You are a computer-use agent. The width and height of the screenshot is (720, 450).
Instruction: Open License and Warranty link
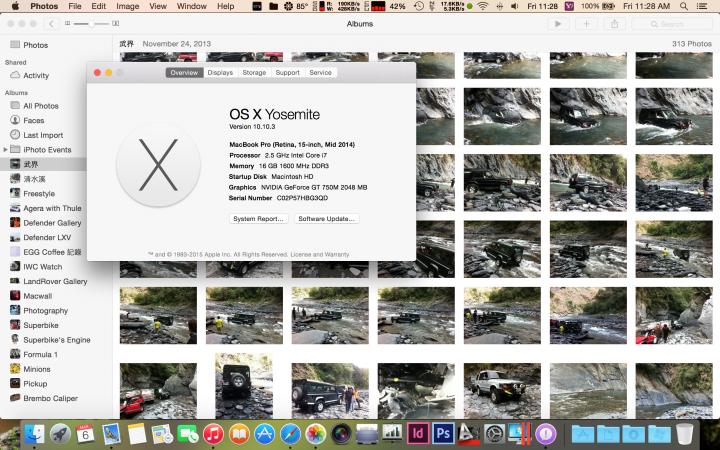pos(320,254)
